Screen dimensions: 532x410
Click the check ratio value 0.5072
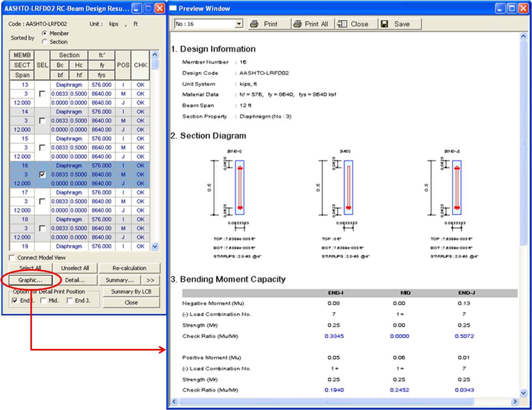(464, 336)
